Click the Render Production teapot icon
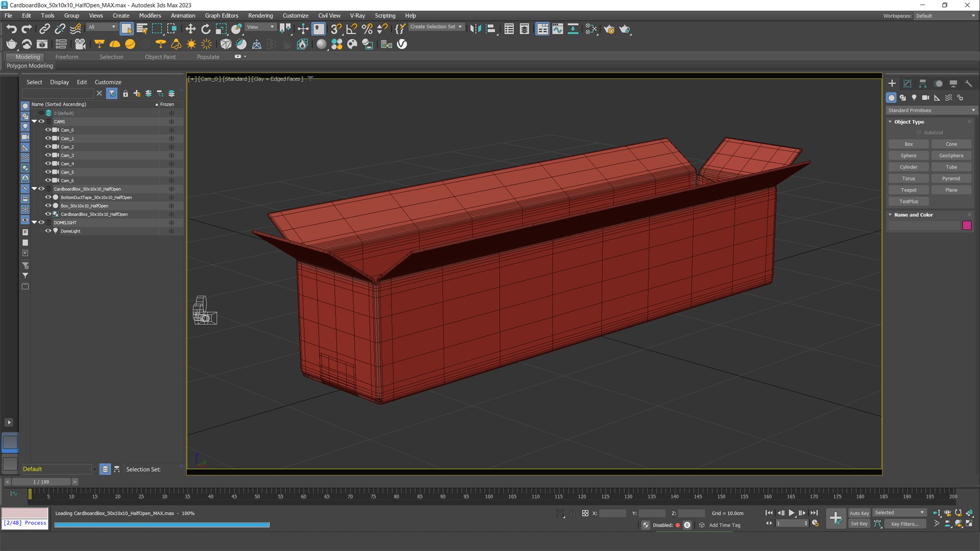 625,29
